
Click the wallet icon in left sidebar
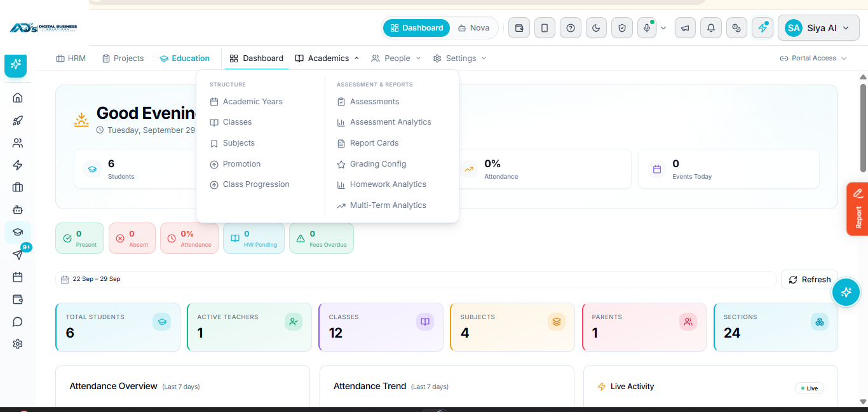(x=18, y=299)
